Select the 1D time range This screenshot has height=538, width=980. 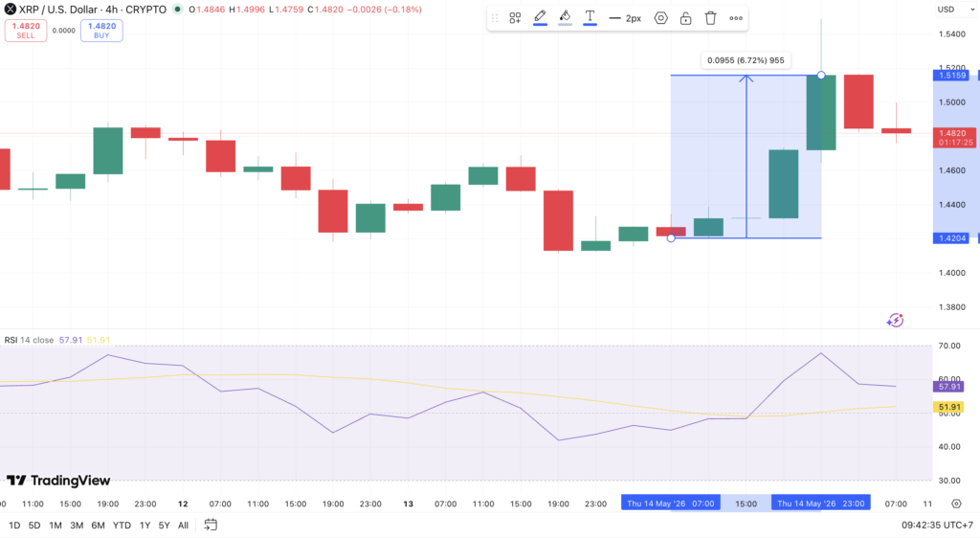pos(13,526)
